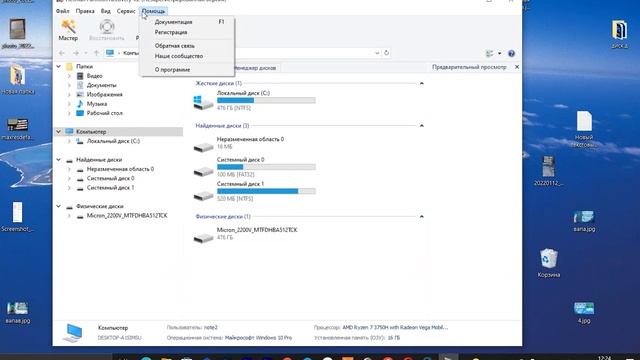Open the view options dropdown arrow
The height and width of the screenshot is (360, 640).
coord(499,53)
